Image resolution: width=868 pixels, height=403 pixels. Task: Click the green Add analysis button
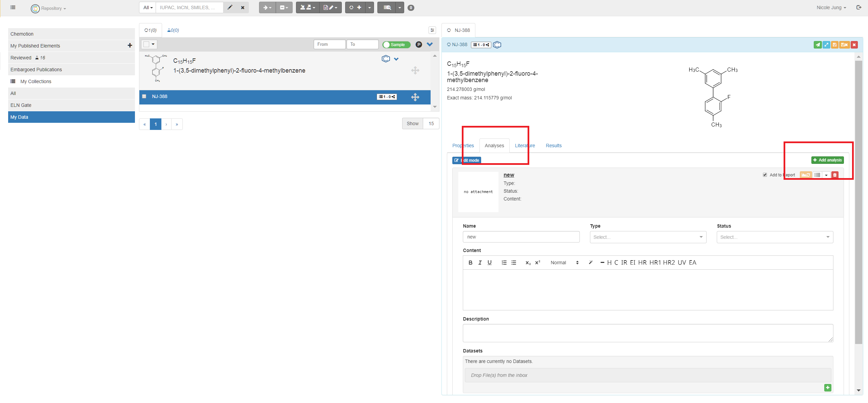[827, 160]
